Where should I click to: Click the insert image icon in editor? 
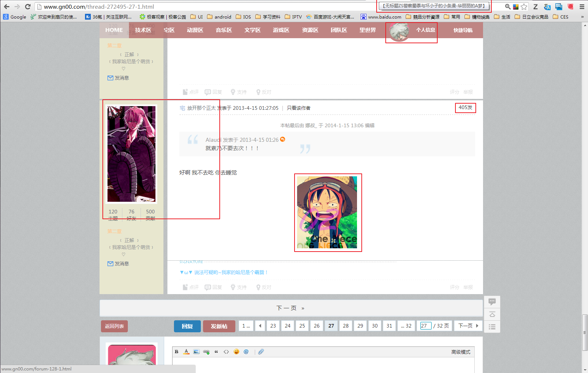[x=196, y=352]
